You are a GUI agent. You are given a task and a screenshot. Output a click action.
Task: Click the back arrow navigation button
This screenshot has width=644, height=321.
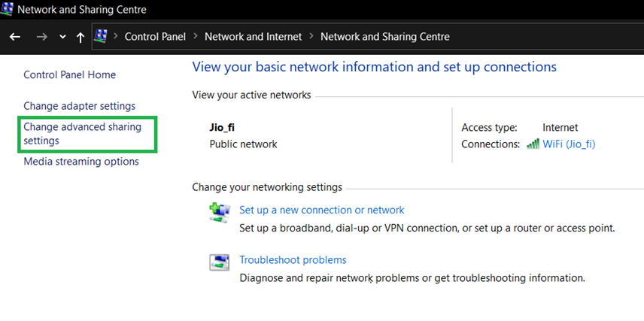click(15, 37)
